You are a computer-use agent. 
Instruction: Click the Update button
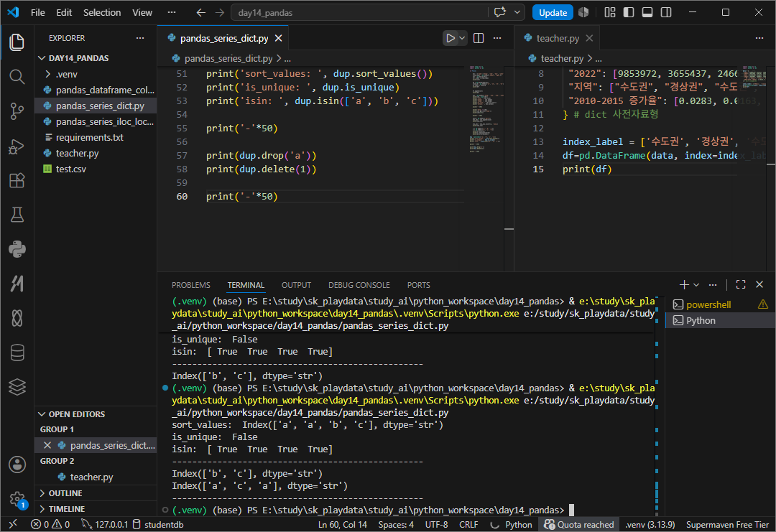[553, 12]
